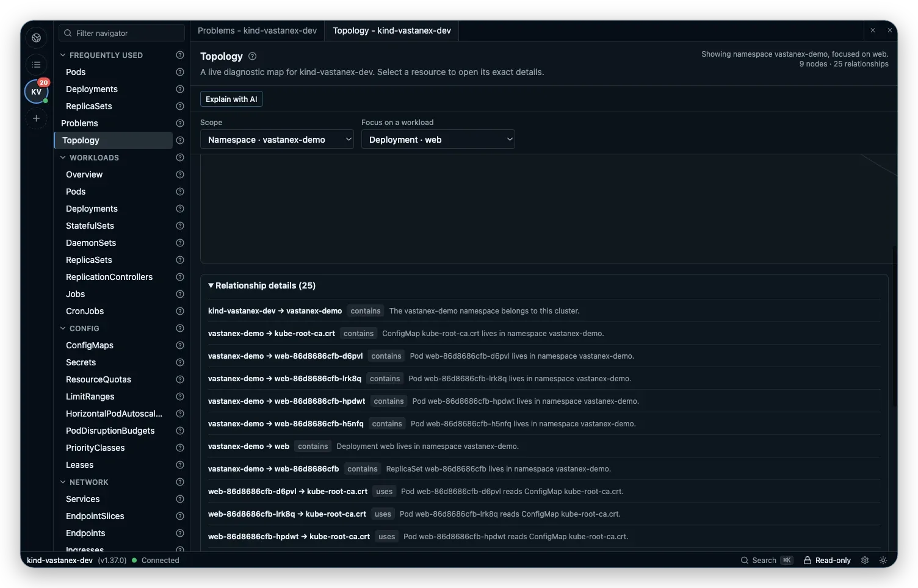Open the list view icon in the rail
This screenshot has width=918, height=588.
point(36,65)
